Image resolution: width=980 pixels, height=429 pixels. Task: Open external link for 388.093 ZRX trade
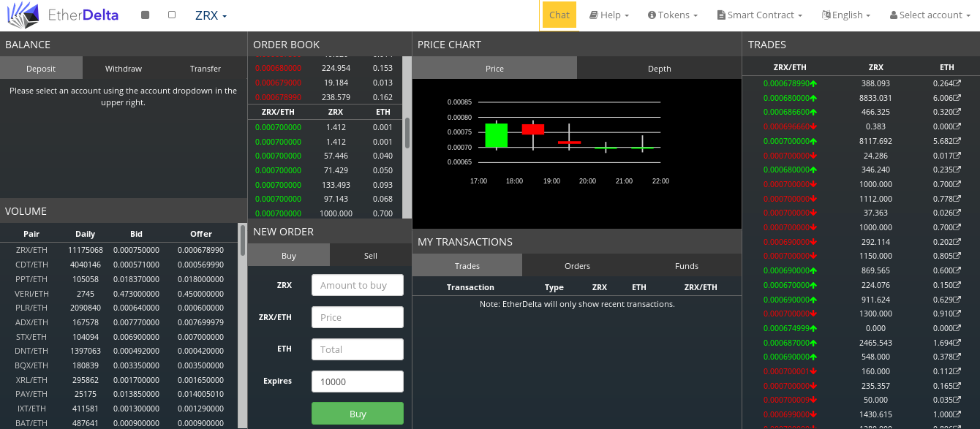957,83
